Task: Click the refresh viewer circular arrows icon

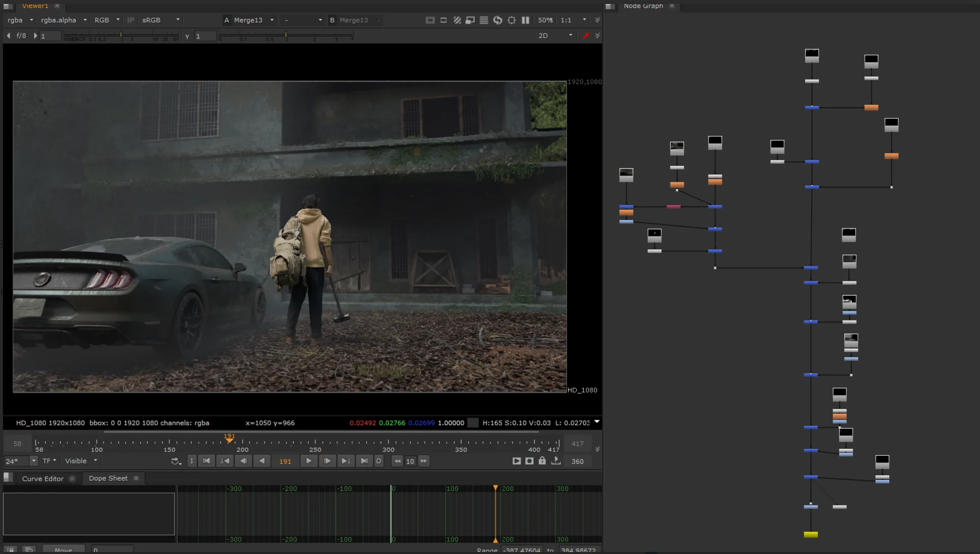Action: (x=498, y=20)
